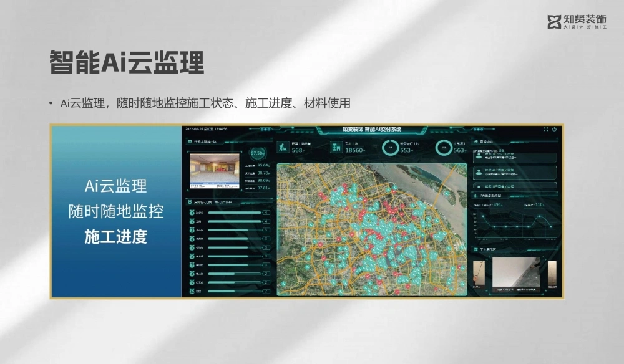
Task: Click the '110' value above the line chart
Action: click(x=539, y=204)
